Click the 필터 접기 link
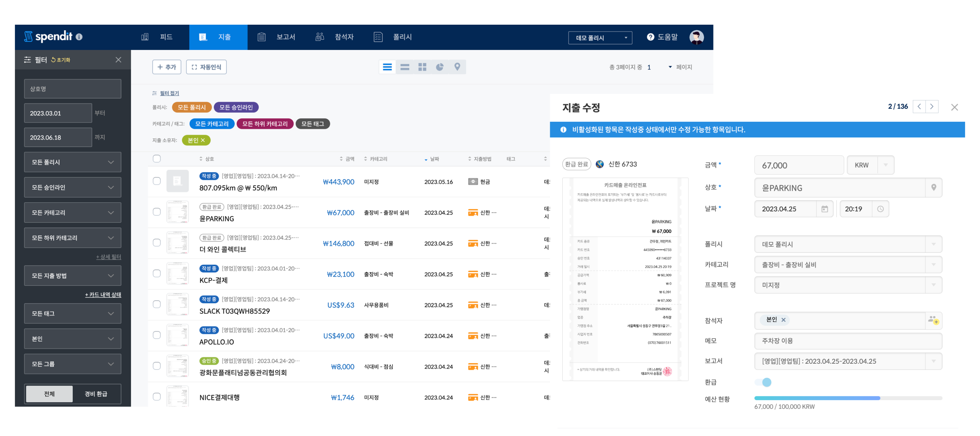 169,93
